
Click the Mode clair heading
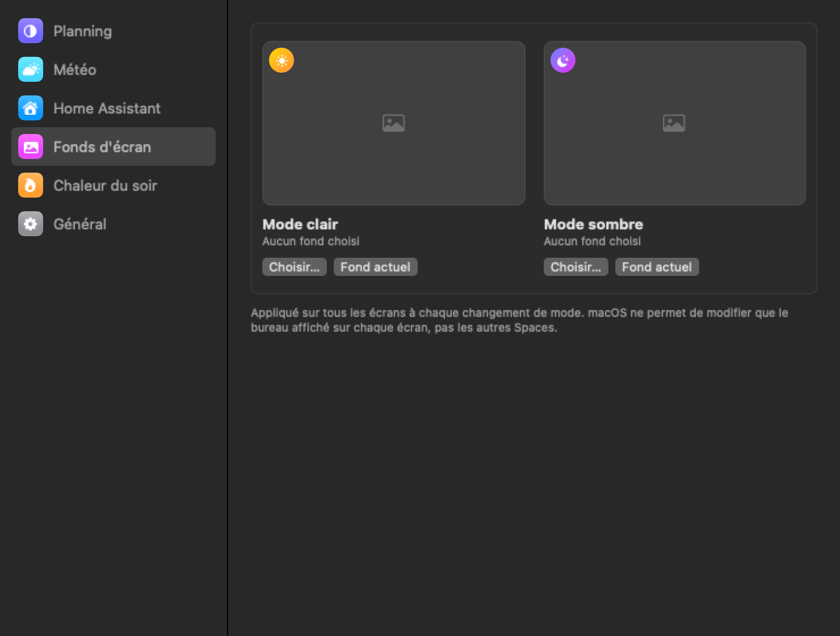point(300,224)
